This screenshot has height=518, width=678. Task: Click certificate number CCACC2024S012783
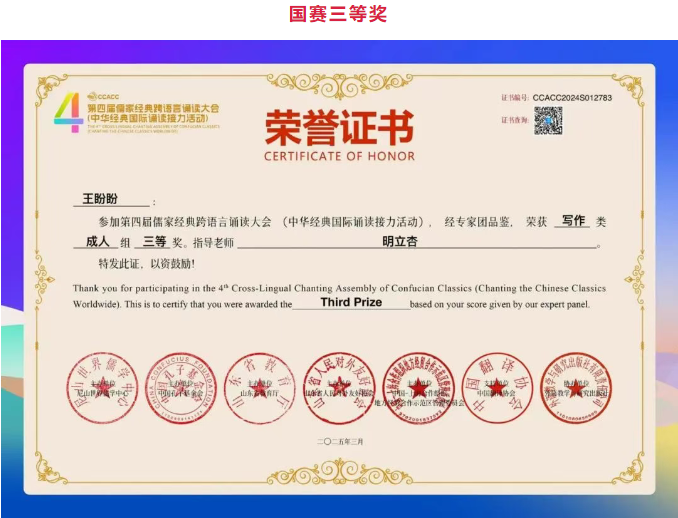572,98
